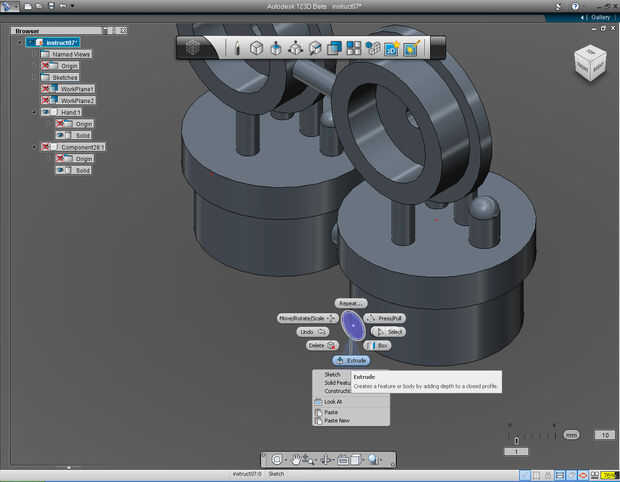Toggle visibility of WorkPlane1
Viewport: 620px width, 482px height.
pyautogui.click(x=45, y=89)
